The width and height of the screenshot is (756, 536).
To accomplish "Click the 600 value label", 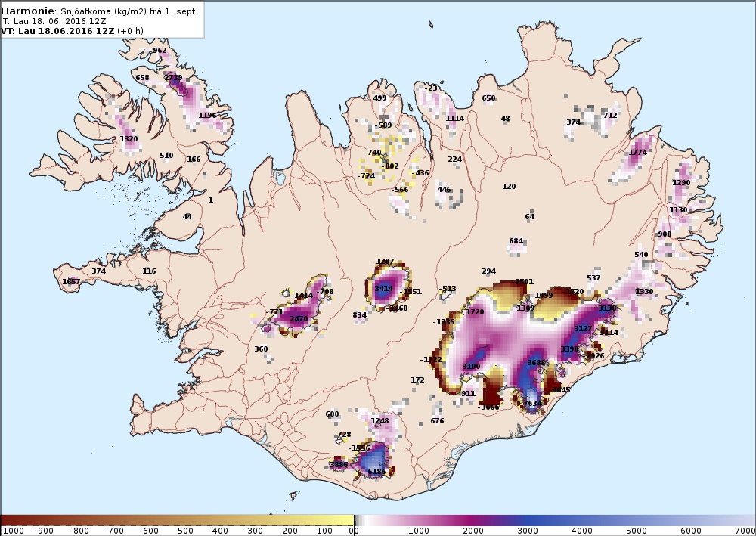I will pyautogui.click(x=332, y=414).
